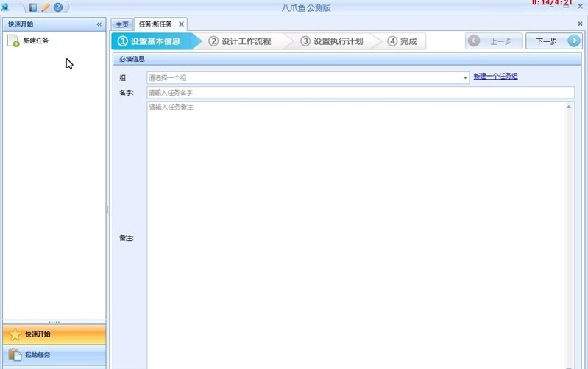The image size is (588, 369).
Task: Close the 任务:新任务 tab with X
Action: 181,24
